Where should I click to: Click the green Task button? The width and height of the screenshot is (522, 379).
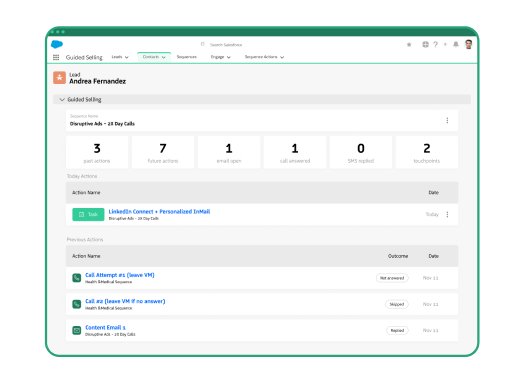pyautogui.click(x=88, y=214)
